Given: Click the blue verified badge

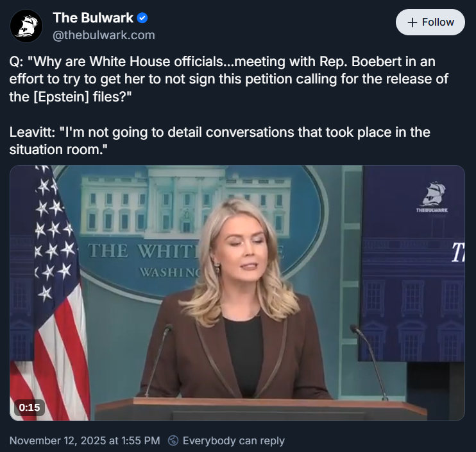Looking at the screenshot, I should 142,18.
